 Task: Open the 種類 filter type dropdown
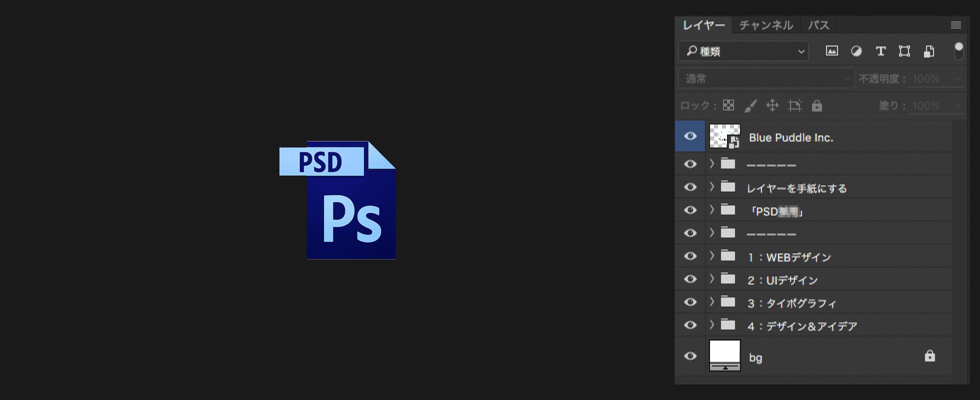(x=743, y=51)
